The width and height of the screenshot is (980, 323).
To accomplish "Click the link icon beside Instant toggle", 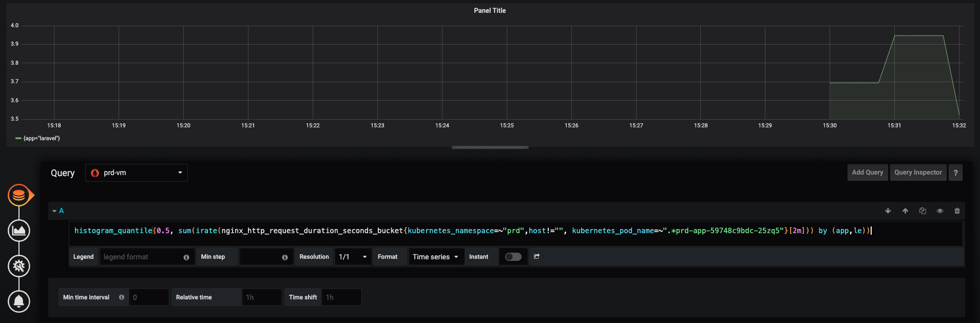I will coord(536,256).
